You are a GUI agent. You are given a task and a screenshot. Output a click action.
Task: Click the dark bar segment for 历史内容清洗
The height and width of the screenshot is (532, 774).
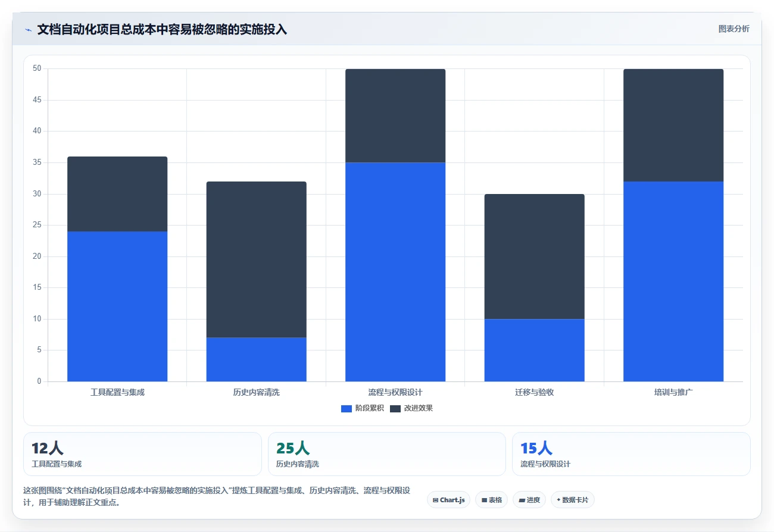(x=256, y=259)
